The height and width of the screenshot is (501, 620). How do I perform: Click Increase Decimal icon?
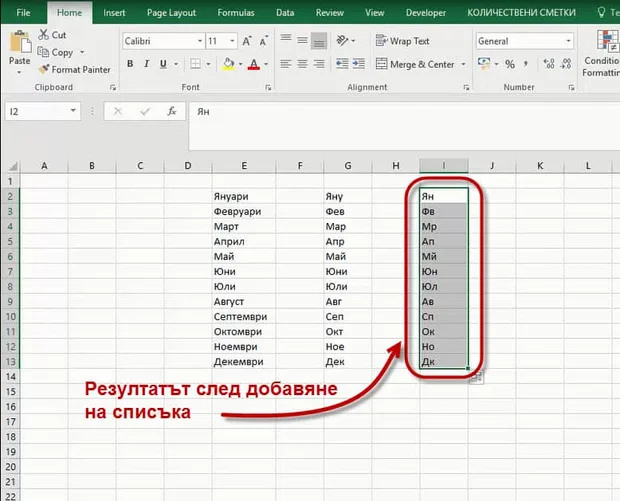pos(549,64)
